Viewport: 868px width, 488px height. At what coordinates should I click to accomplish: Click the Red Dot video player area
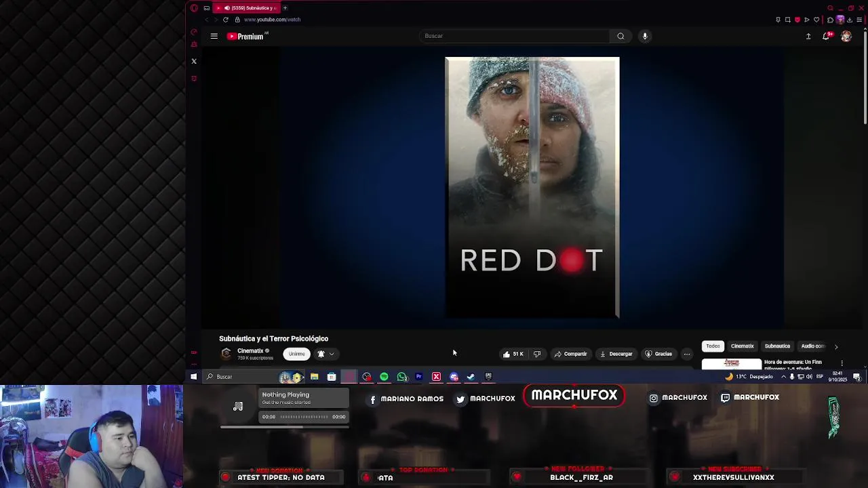click(x=532, y=188)
